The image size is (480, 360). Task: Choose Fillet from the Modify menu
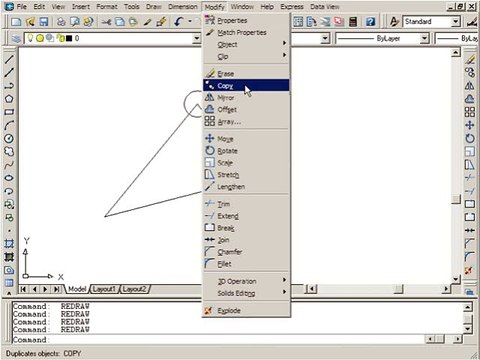(246, 264)
